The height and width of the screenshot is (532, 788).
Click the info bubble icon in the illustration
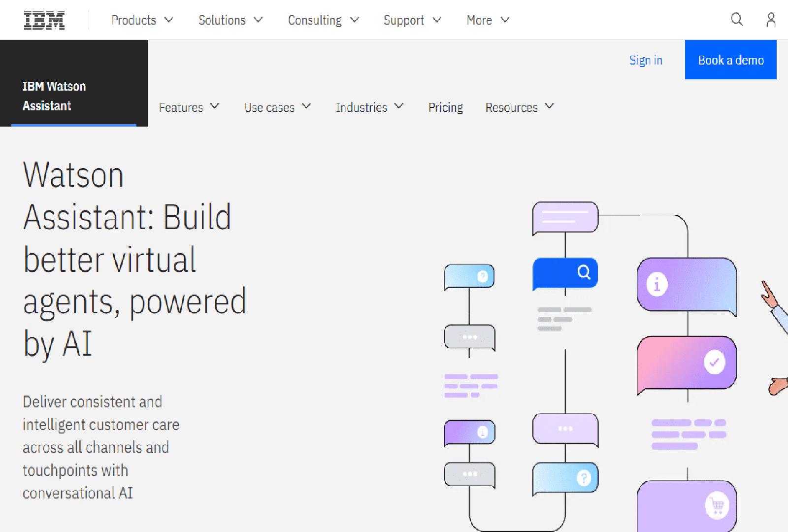tap(656, 284)
